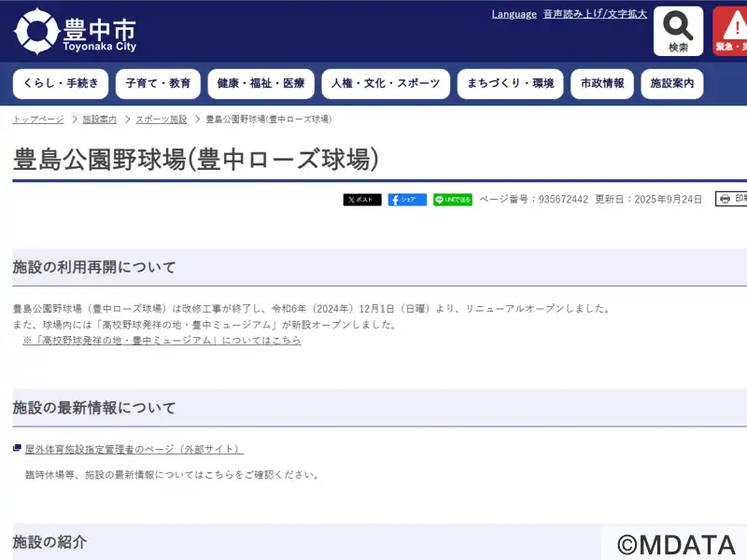Open the 健康・福祉・医療 menu
Screen dimensions: 747x560
click(x=261, y=84)
